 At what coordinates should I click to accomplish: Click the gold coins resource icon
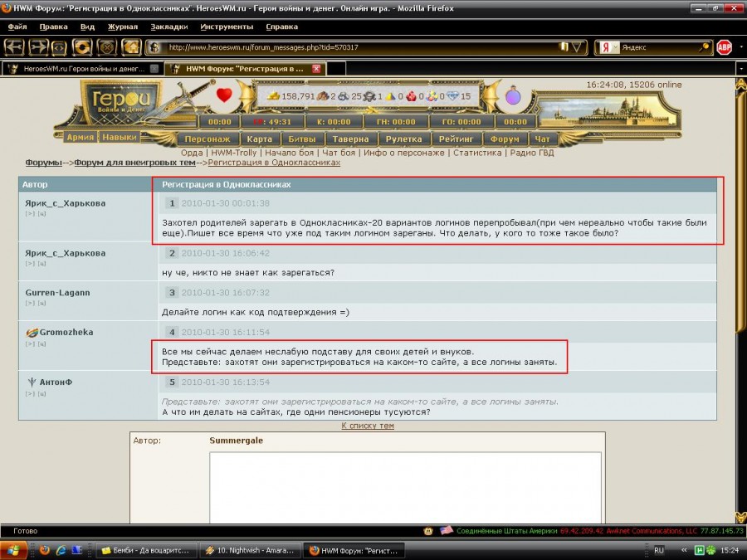click(x=274, y=96)
